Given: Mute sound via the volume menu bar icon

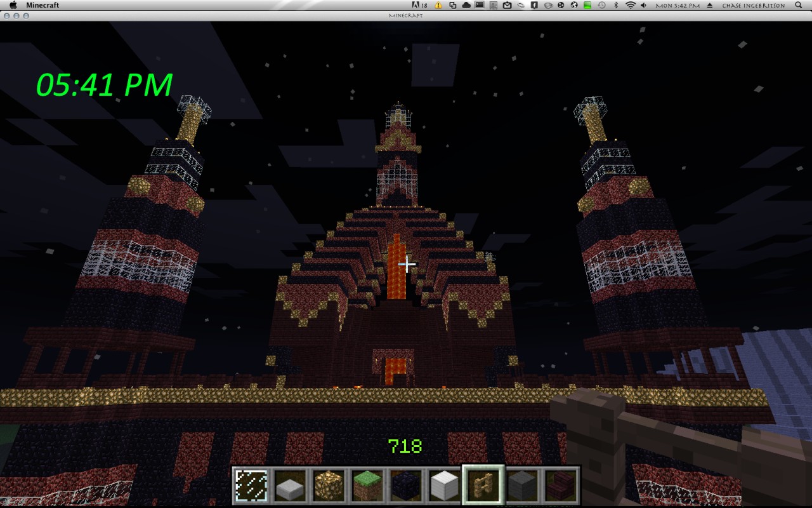Looking at the screenshot, I should pos(643,5).
